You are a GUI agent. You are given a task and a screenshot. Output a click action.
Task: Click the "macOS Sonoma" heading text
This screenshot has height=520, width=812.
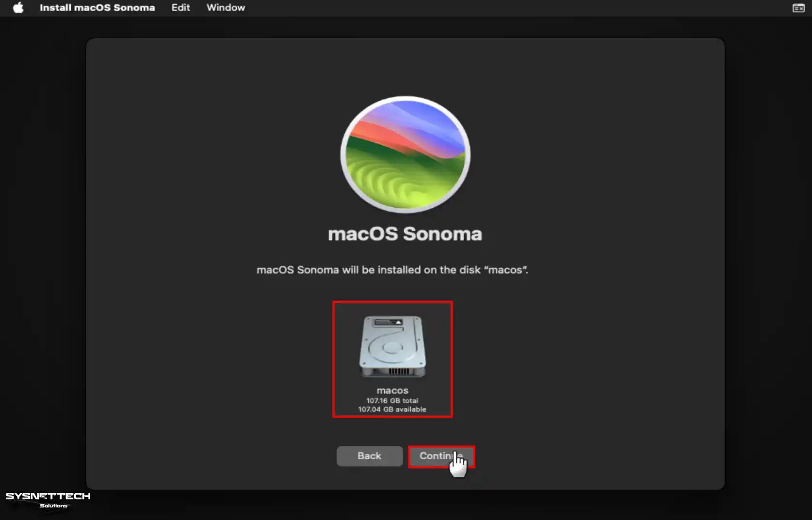tap(405, 234)
